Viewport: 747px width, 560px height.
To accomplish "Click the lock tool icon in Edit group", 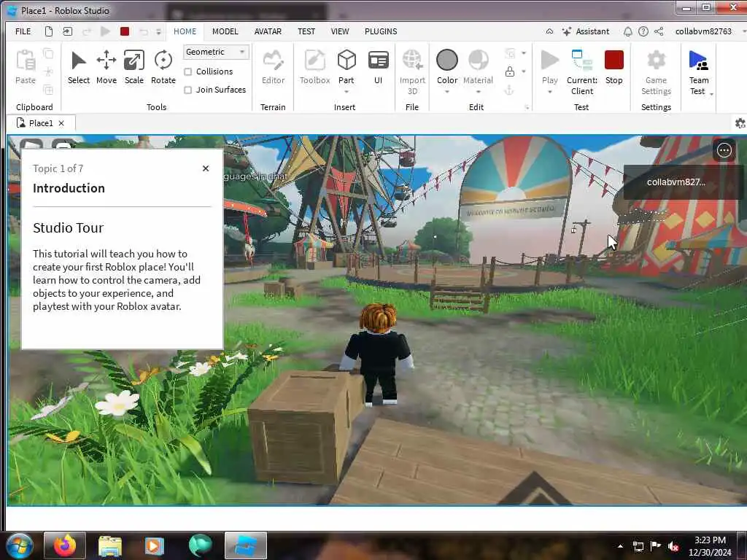I will coord(510,71).
